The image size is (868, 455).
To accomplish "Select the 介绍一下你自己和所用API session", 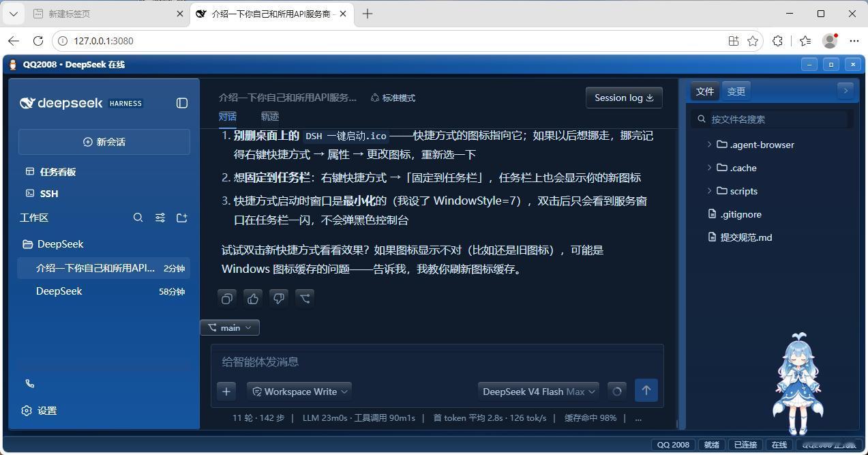I will coord(104,268).
